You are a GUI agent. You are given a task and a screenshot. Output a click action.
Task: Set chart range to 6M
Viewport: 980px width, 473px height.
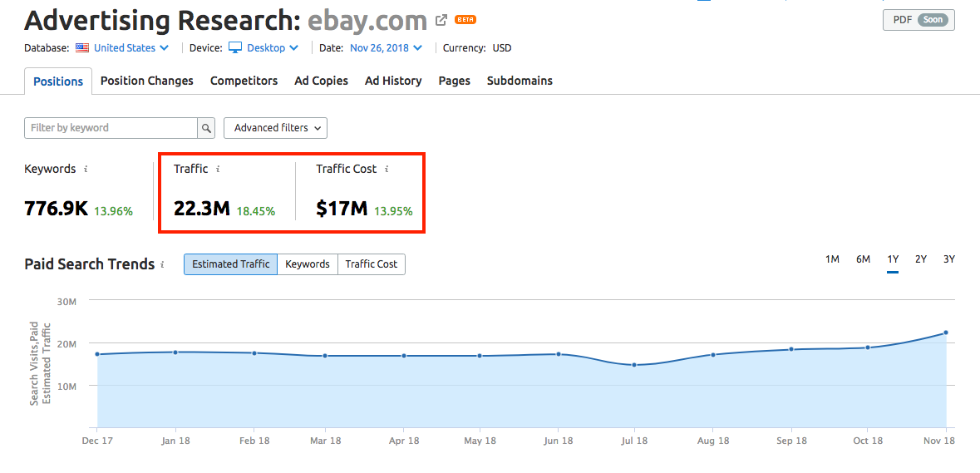[863, 259]
